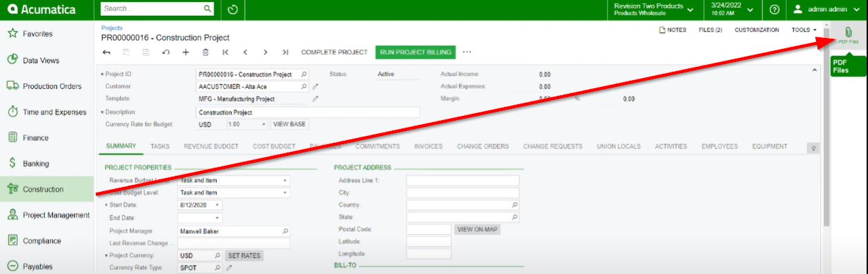Edit customer using the pencil icon
The image size is (868, 274).
tap(316, 87)
